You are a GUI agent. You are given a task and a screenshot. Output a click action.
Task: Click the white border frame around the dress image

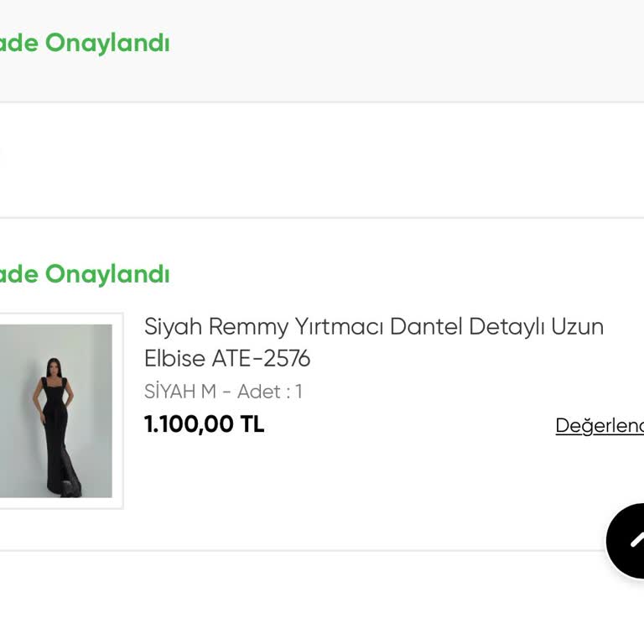tap(121, 411)
